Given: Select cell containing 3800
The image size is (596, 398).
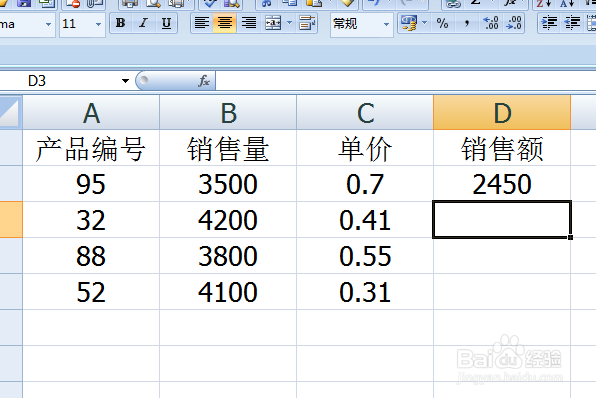Looking at the screenshot, I should 228,256.
